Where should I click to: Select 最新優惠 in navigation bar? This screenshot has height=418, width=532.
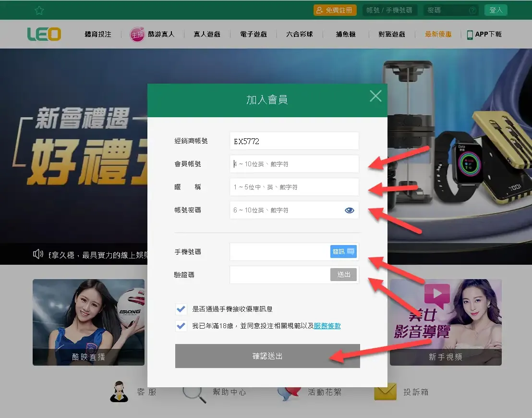click(x=438, y=34)
